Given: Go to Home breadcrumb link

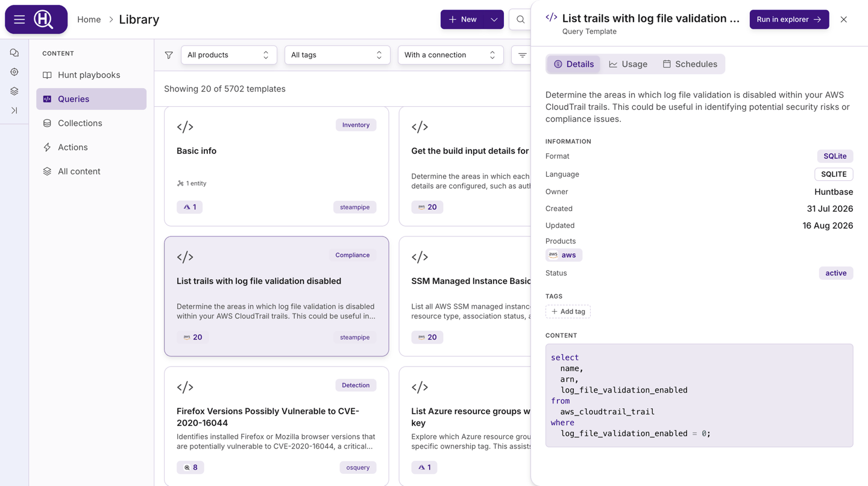Looking at the screenshot, I should click(89, 19).
